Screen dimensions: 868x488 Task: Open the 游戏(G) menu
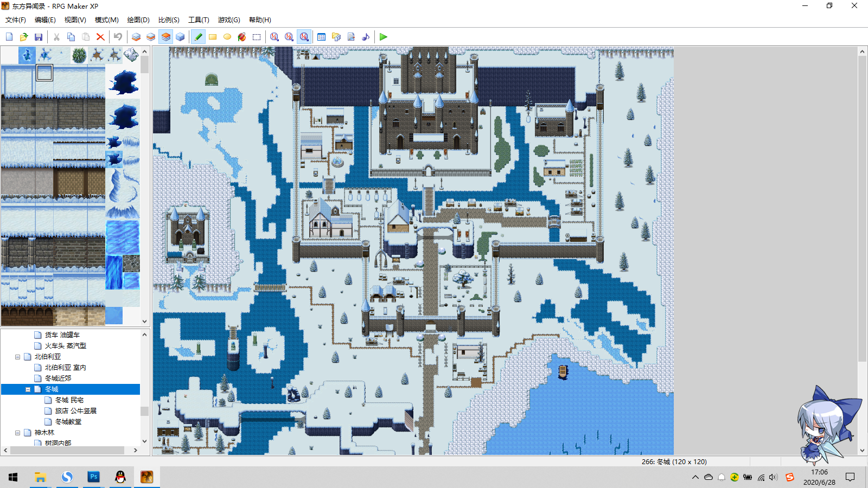pyautogui.click(x=229, y=20)
